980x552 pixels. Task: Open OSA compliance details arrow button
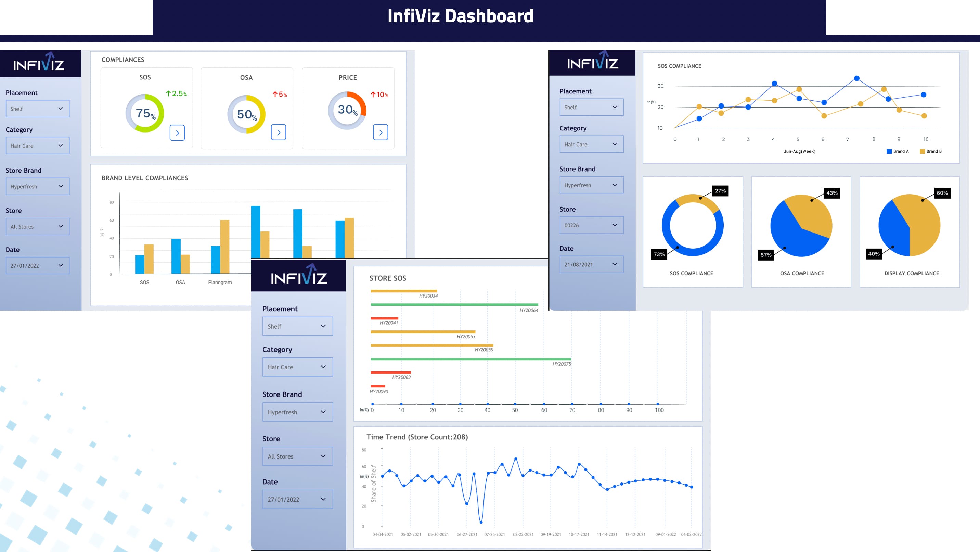pos(279,133)
